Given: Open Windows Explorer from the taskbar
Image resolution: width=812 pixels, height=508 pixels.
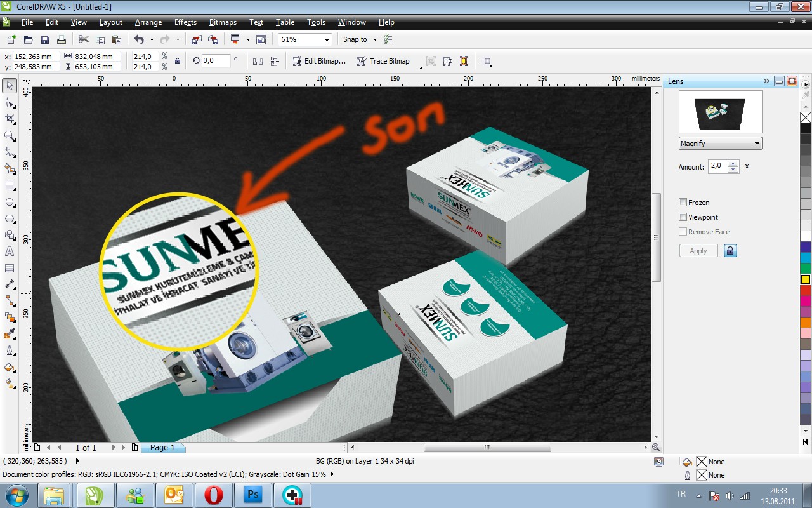Looking at the screenshot, I should click(55, 495).
